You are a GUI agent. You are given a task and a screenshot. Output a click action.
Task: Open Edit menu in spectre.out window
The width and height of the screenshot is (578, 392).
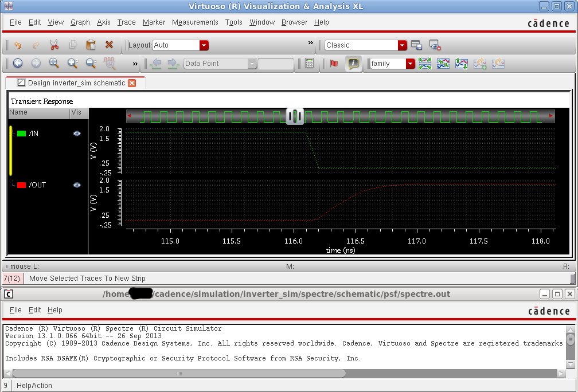pyautogui.click(x=34, y=310)
